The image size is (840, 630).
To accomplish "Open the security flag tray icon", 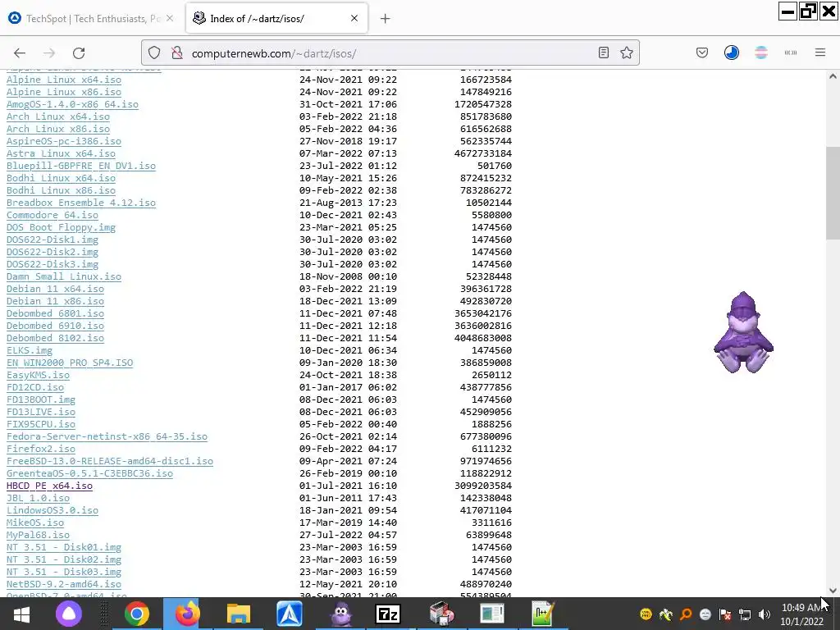I will click(725, 614).
